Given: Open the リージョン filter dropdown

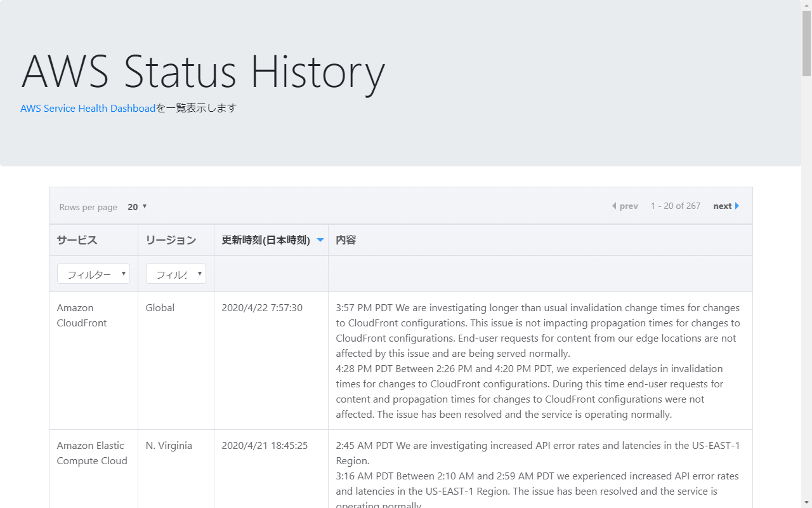Looking at the screenshot, I should tap(176, 274).
